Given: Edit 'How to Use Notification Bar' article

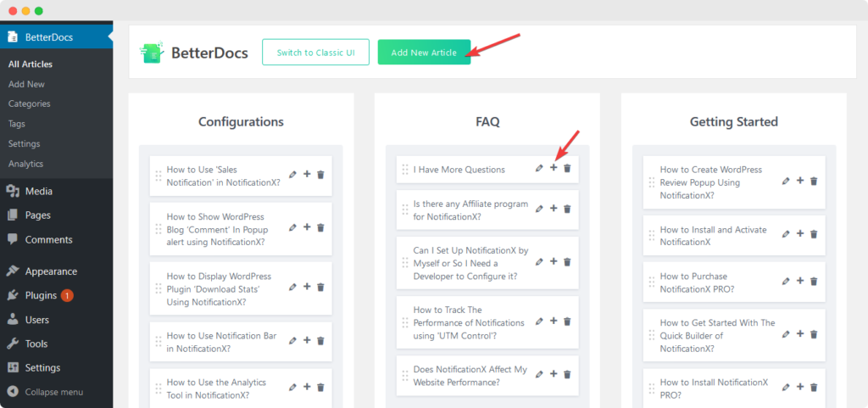Looking at the screenshot, I should pyautogui.click(x=292, y=340).
